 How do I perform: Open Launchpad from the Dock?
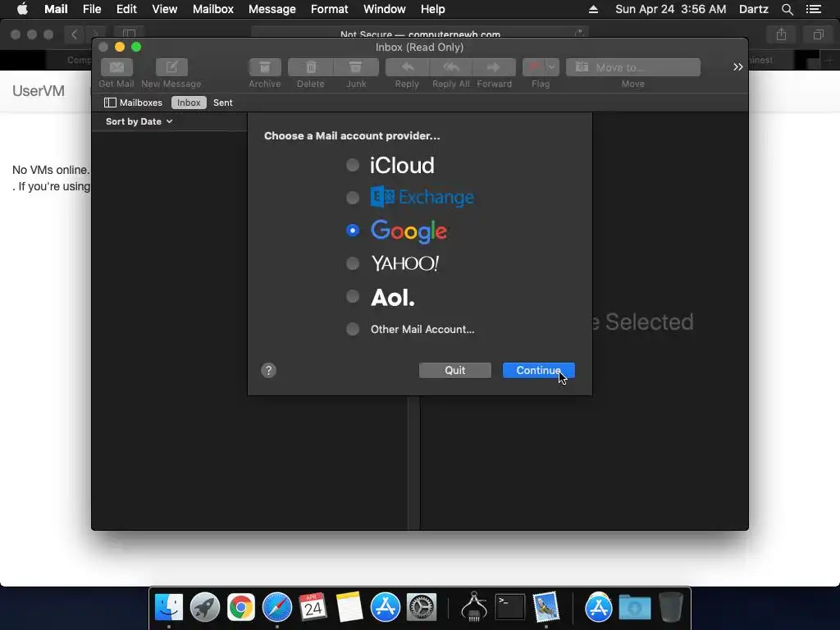coord(204,607)
